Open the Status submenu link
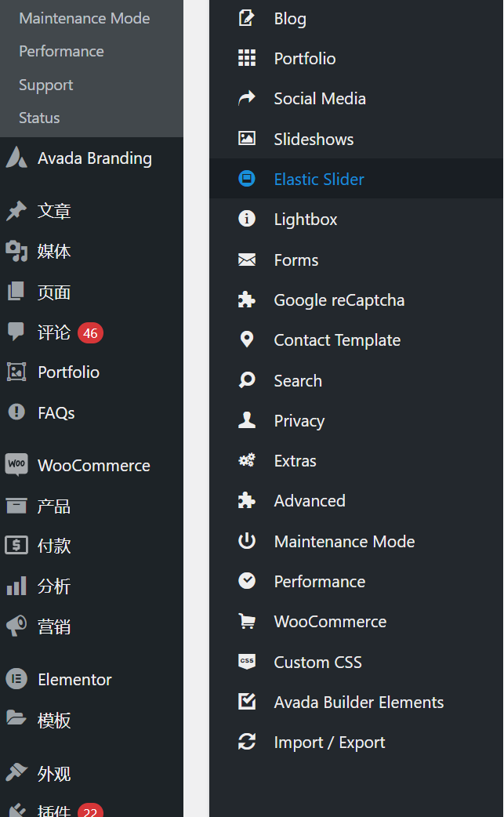The image size is (504, 817). point(39,118)
